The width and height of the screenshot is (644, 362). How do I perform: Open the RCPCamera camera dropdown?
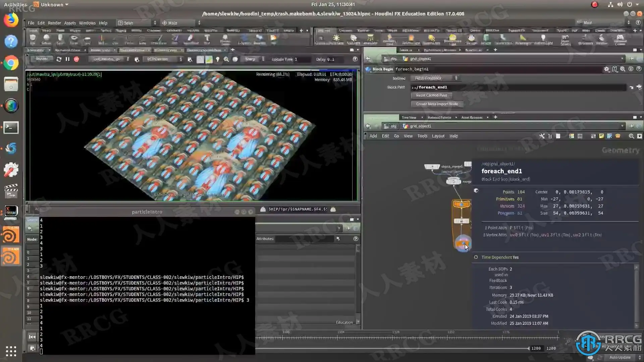coord(163,59)
